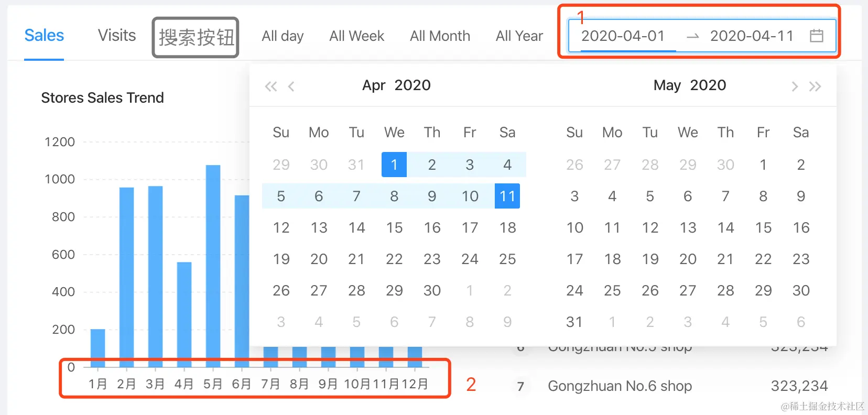Click 323,234 value for Gongzhuan No.6 shop

799,386
